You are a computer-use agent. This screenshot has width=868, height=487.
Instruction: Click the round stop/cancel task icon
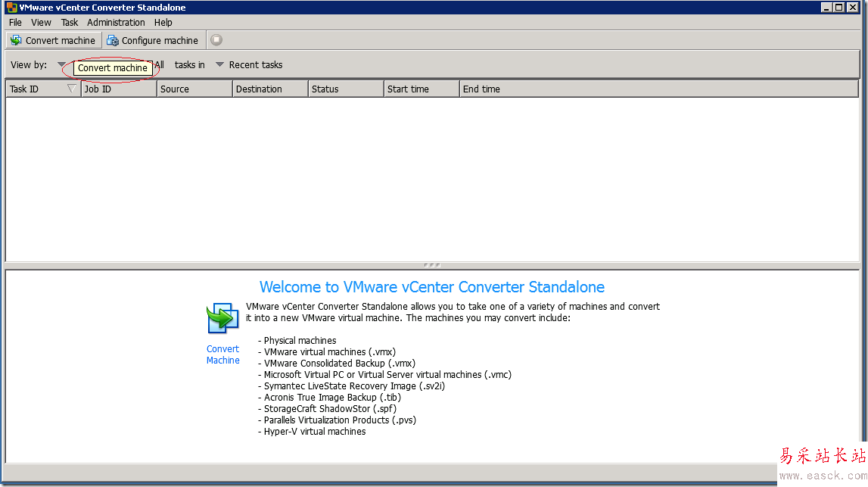click(216, 40)
